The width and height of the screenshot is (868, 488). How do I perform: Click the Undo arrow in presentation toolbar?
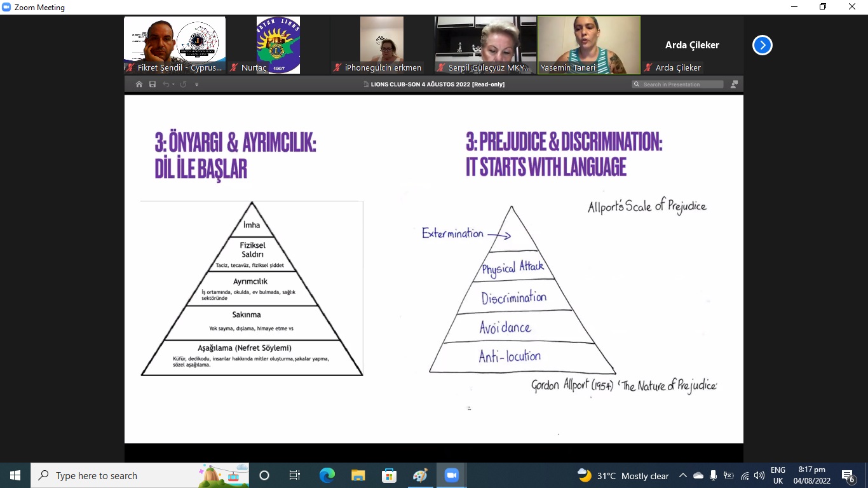click(x=166, y=85)
